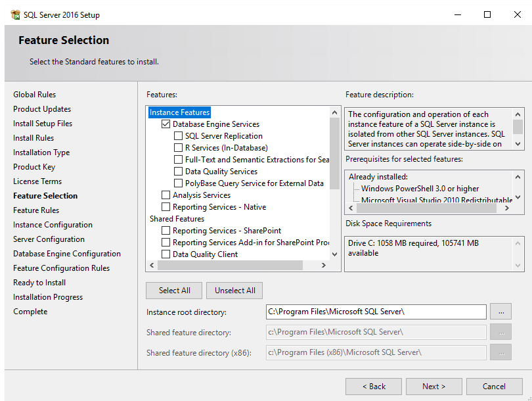The width and height of the screenshot is (532, 401).
Task: Click features list left scroll arrow
Action: pos(152,266)
